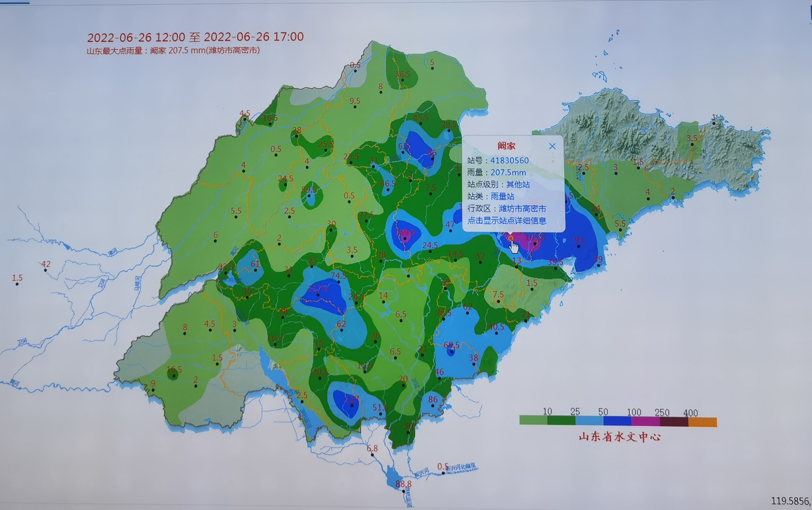This screenshot has height=510, width=812.
Task: Select the 23.5 station marker
Action: [351, 162]
